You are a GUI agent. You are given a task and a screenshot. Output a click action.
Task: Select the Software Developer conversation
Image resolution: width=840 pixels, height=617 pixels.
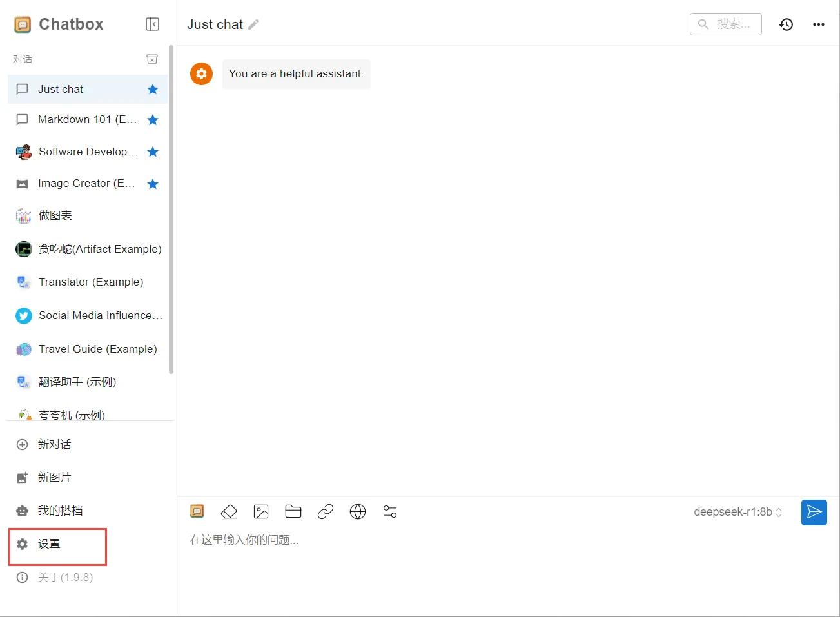pos(88,152)
